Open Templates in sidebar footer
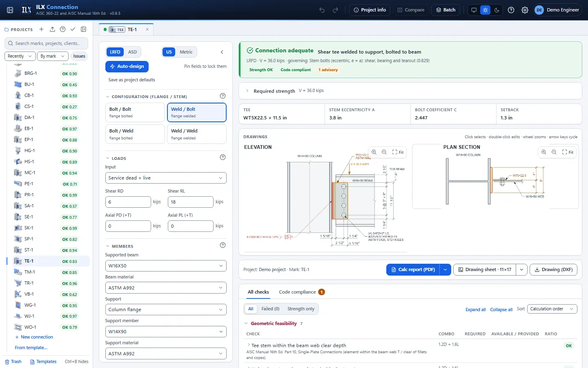The height and width of the screenshot is (368, 588). point(43,362)
